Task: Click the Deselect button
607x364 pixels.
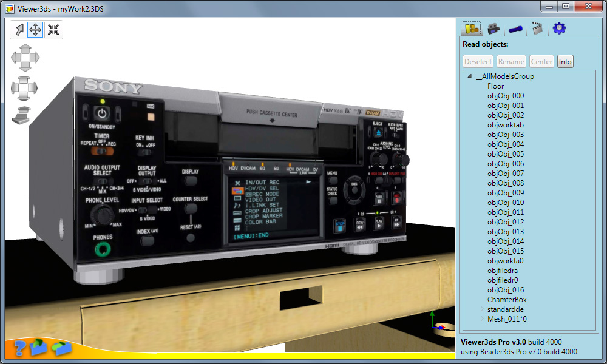Action: (x=478, y=61)
